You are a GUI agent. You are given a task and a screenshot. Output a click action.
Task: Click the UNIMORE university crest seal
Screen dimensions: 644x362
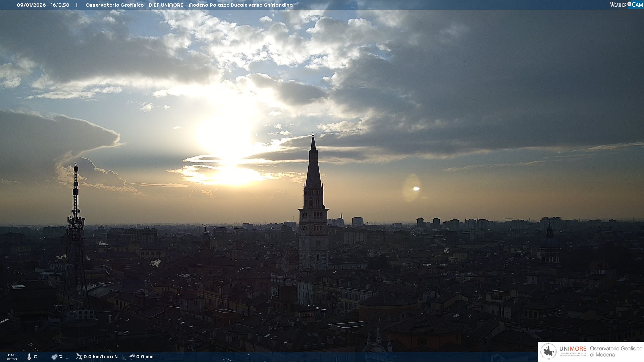549,351
